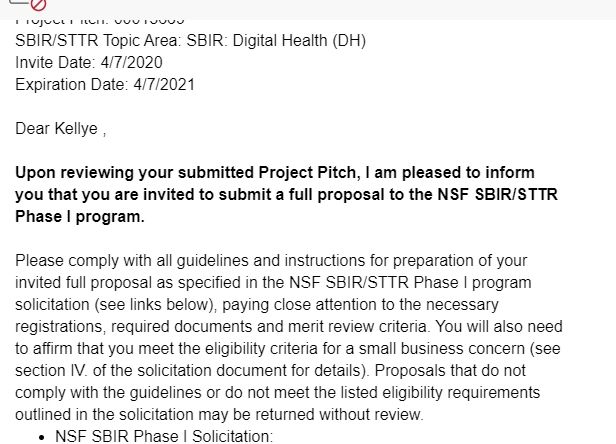Click the SBIR/STTR Topic Area line
Image resolution: width=616 pixels, height=444 pixels.
point(191,40)
